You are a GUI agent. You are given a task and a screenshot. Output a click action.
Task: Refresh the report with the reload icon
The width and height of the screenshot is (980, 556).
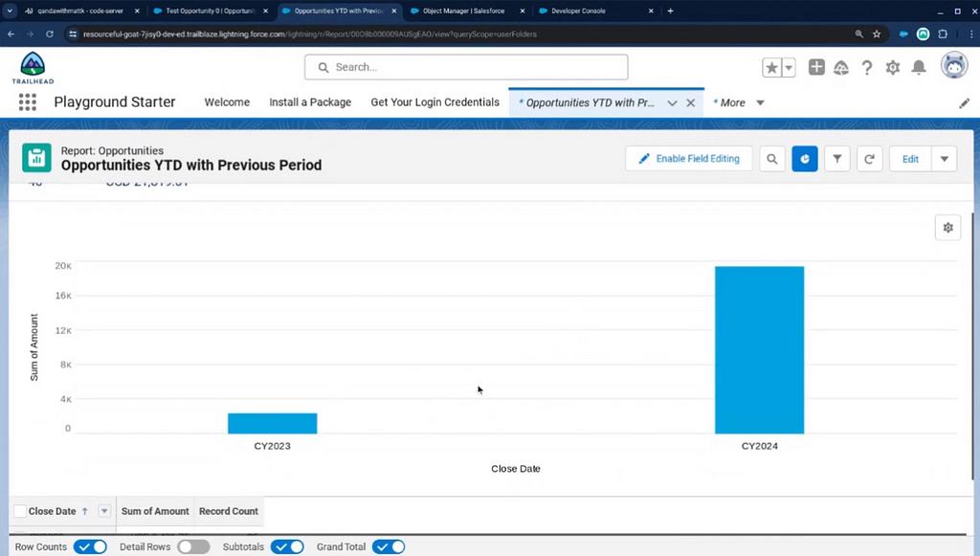click(869, 159)
